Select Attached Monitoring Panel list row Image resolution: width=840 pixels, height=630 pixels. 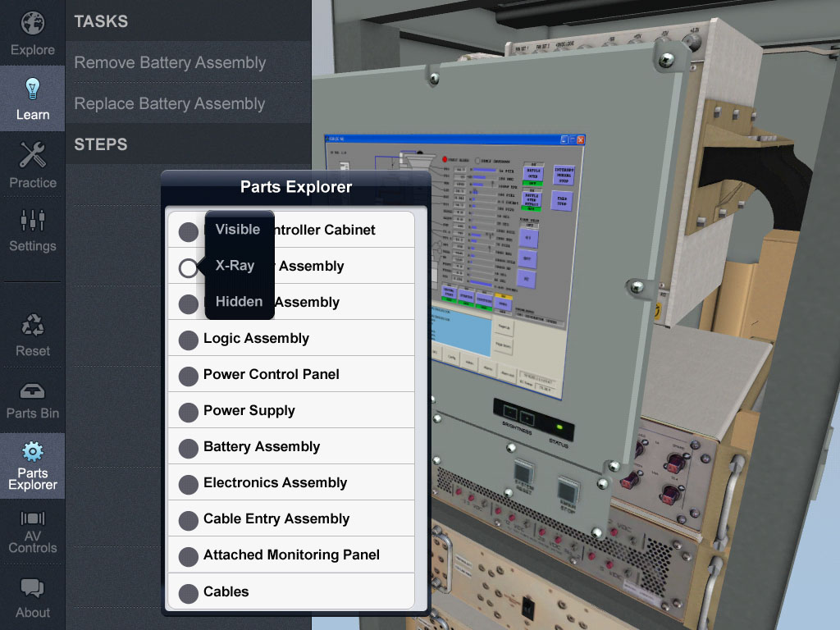tap(291, 555)
